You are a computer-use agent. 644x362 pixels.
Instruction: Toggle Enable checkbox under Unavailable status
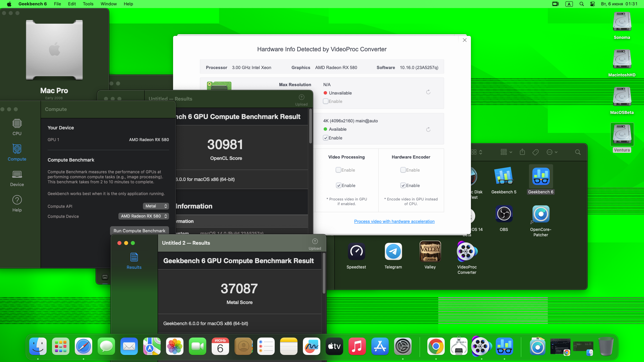(325, 101)
